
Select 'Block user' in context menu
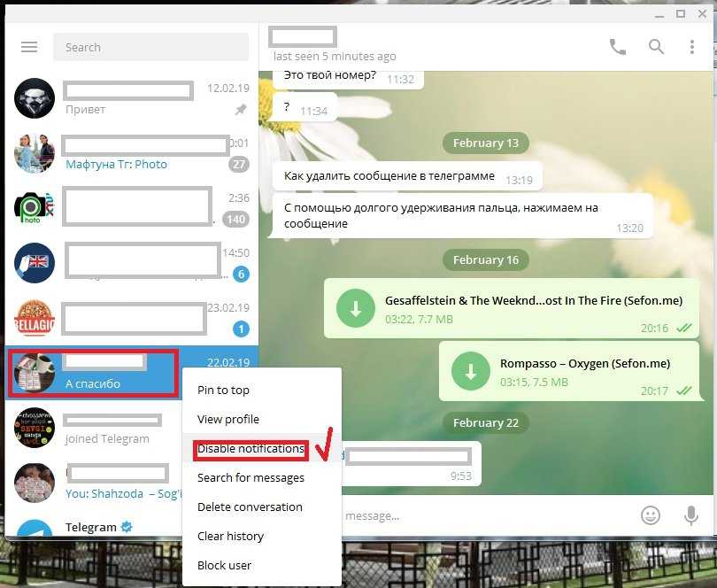(261, 565)
